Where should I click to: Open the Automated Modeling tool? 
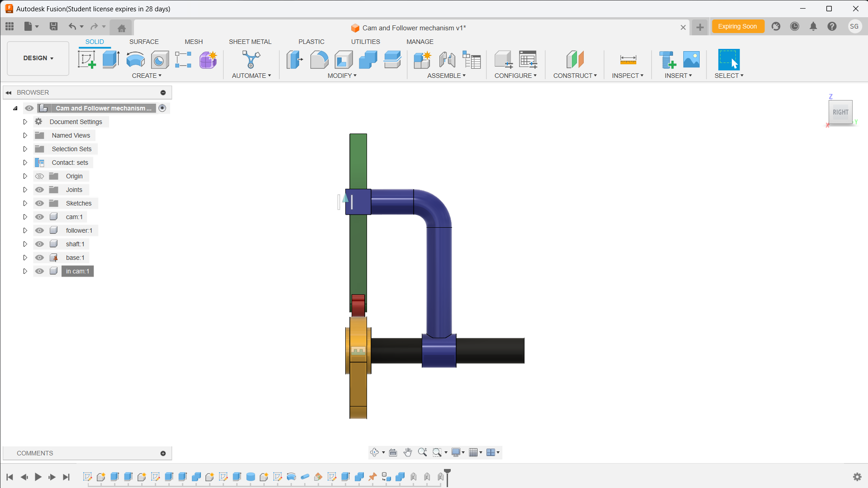pyautogui.click(x=251, y=60)
